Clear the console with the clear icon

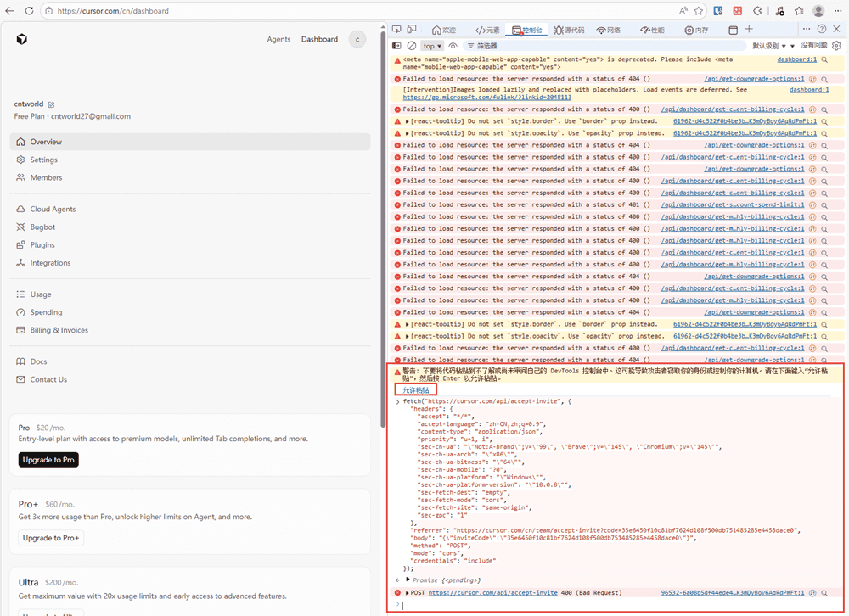pyautogui.click(x=411, y=46)
